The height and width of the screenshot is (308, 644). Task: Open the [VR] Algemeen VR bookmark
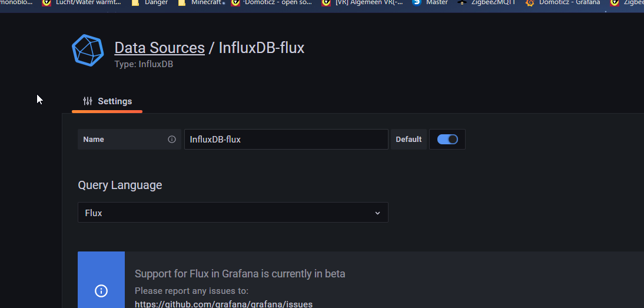pos(362,2)
